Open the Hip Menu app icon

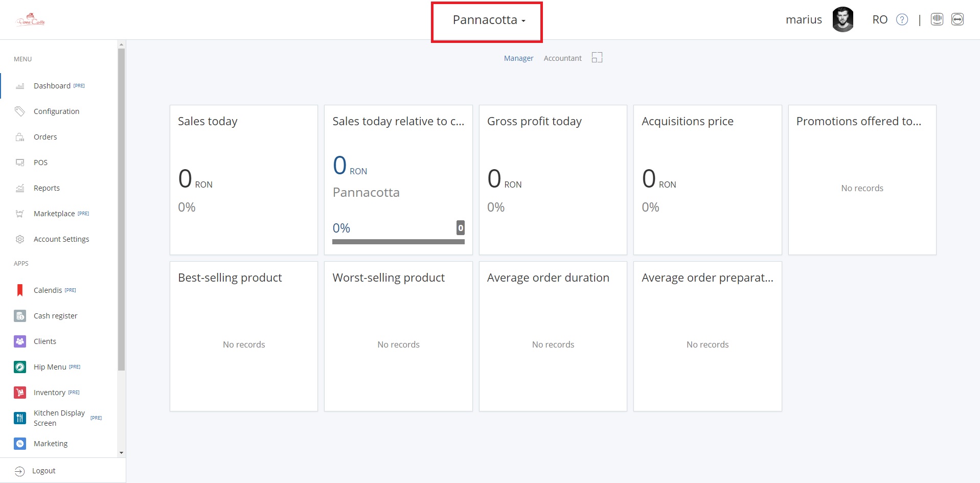[x=20, y=367]
